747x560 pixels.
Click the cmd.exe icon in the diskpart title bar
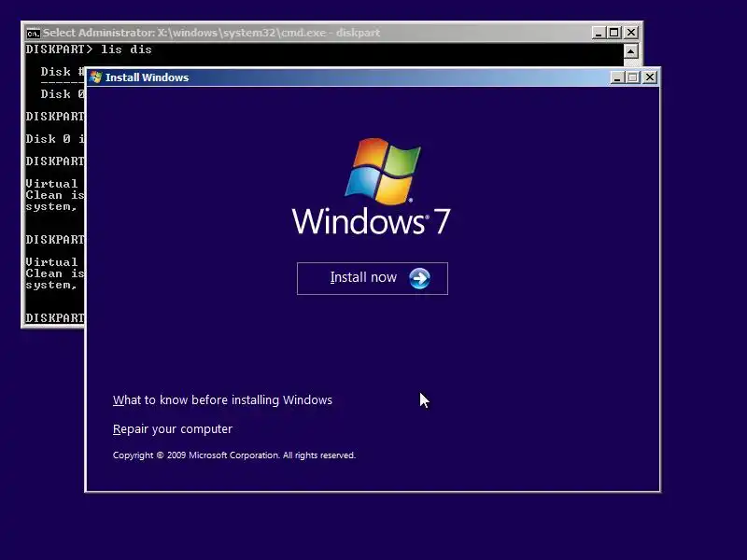tap(33, 34)
